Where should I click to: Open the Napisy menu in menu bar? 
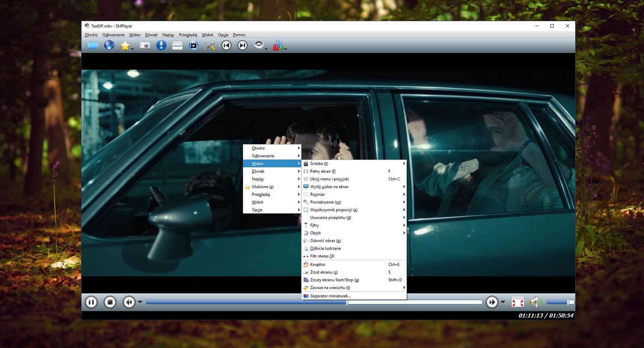pos(168,35)
